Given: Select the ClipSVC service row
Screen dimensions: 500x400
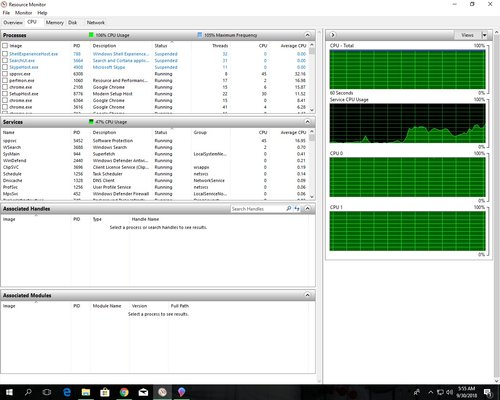Looking at the screenshot, I should pos(155,167).
